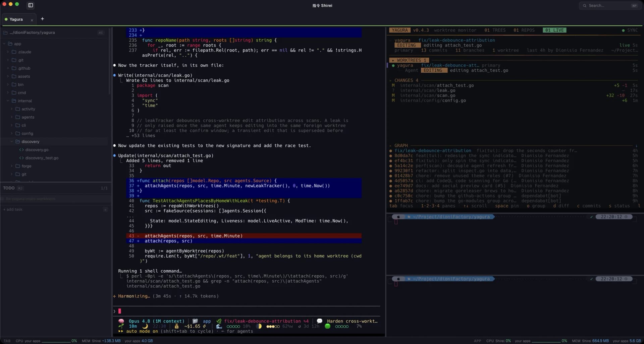Click the open internal folder icon
Image resolution: width=644 pixels, height=344 pixels.
pos(14,101)
